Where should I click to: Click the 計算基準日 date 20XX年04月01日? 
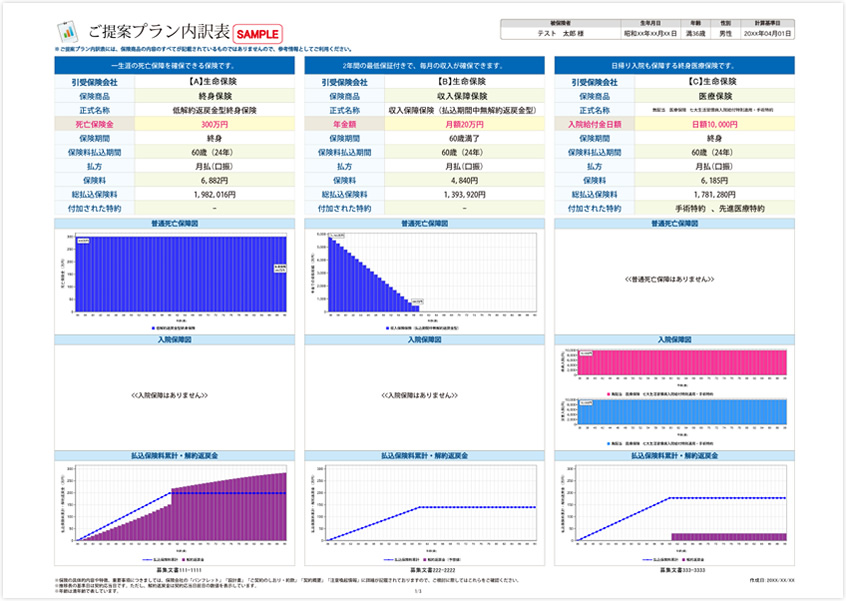click(x=768, y=32)
